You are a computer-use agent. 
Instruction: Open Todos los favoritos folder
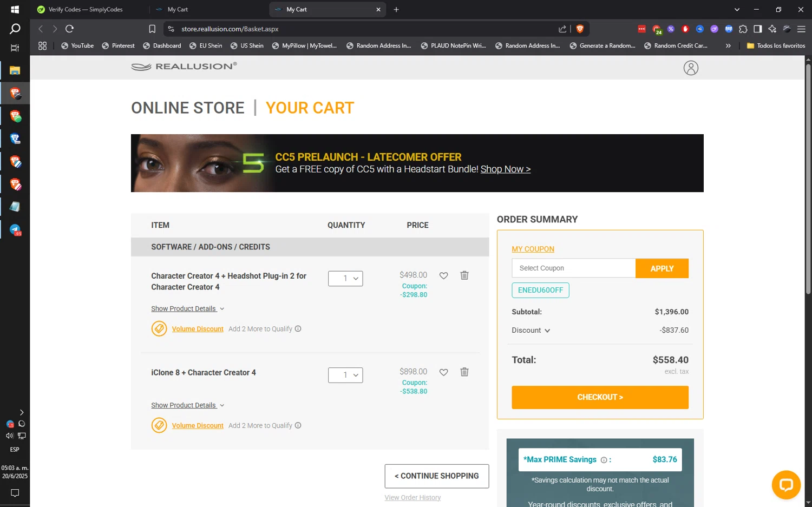coord(776,45)
